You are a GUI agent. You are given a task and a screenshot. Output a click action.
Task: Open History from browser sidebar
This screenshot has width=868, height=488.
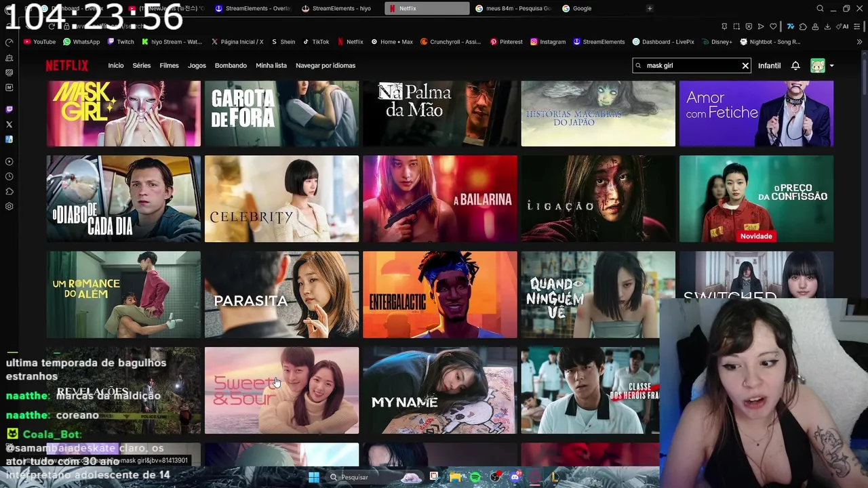click(9, 176)
